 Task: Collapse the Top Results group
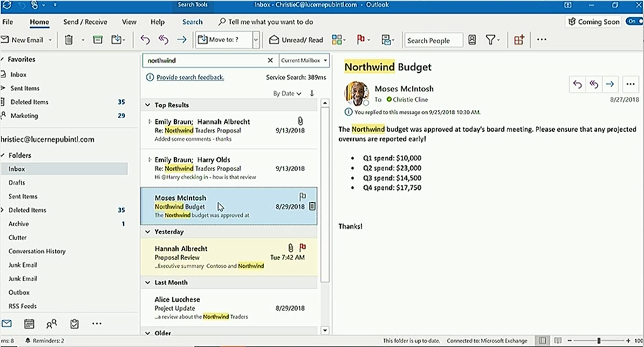coord(148,105)
